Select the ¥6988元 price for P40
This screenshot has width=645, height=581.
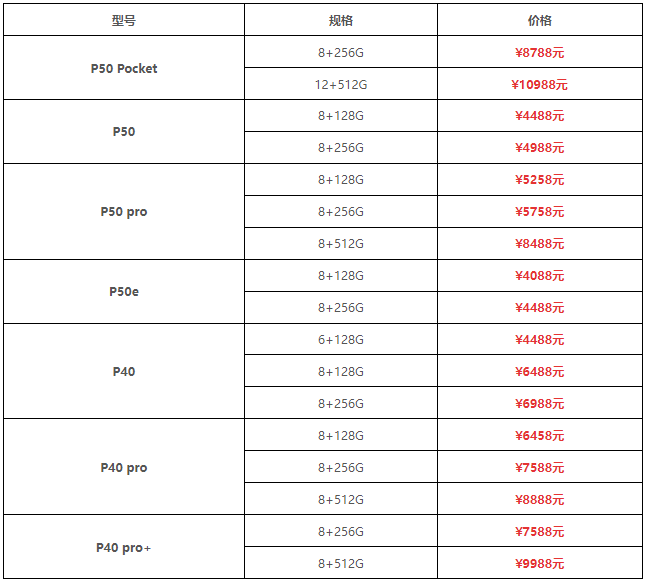539,404
